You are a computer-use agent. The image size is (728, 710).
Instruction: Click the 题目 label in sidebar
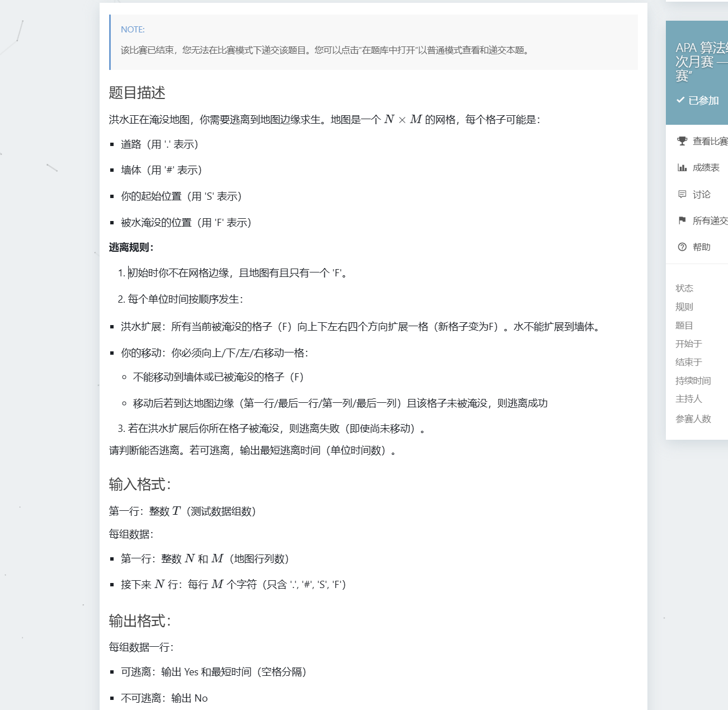coord(684,325)
